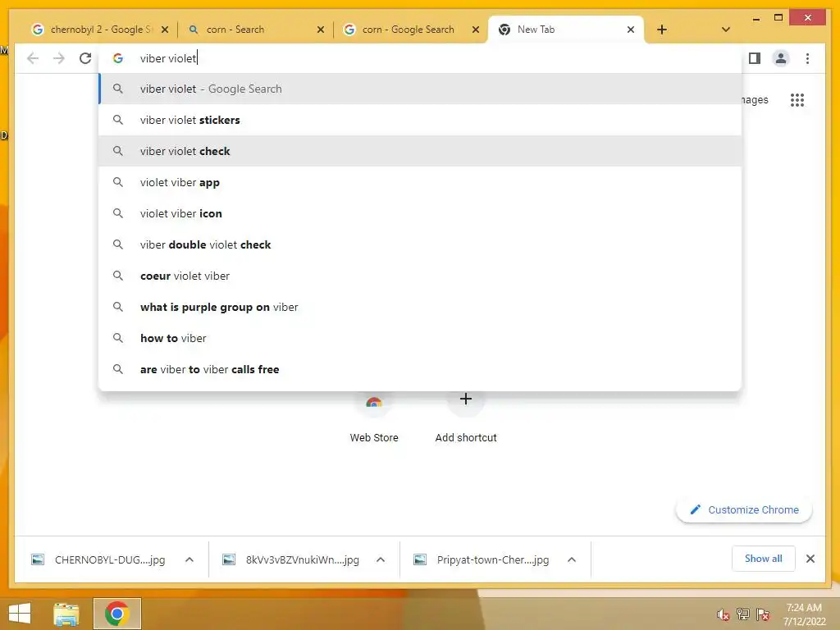Open a new tab with the plus button
The image size is (840, 630).
tap(662, 30)
